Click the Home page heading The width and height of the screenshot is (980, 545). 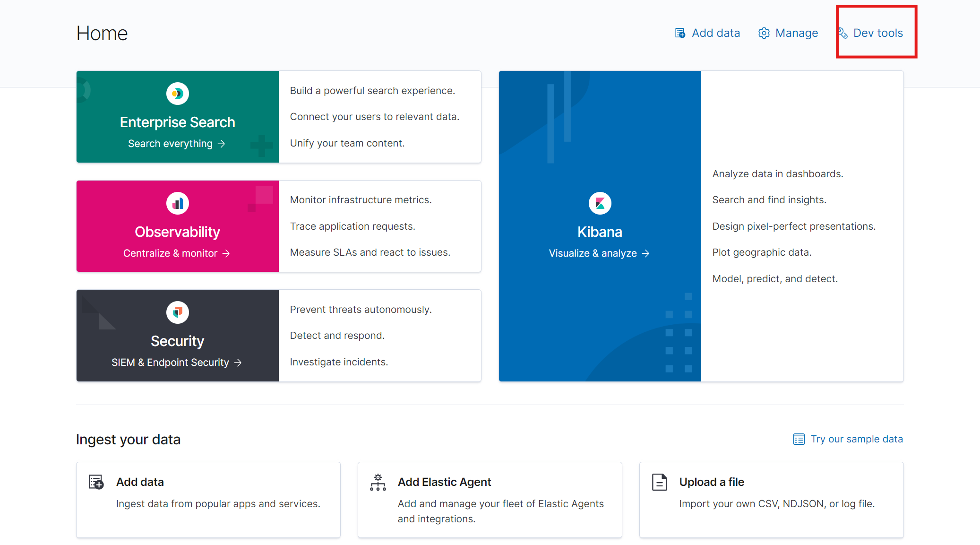point(102,34)
